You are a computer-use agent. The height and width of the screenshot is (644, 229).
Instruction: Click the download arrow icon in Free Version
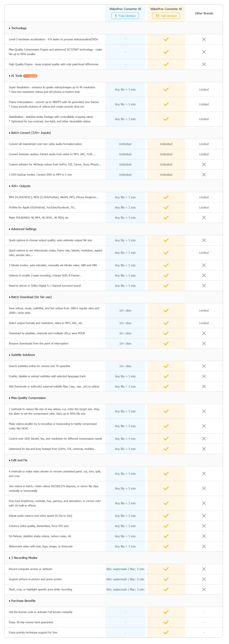tap(116, 16)
